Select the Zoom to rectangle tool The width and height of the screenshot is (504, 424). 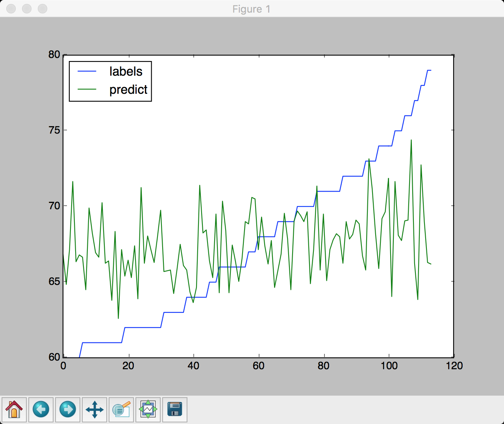pyautogui.click(x=121, y=409)
